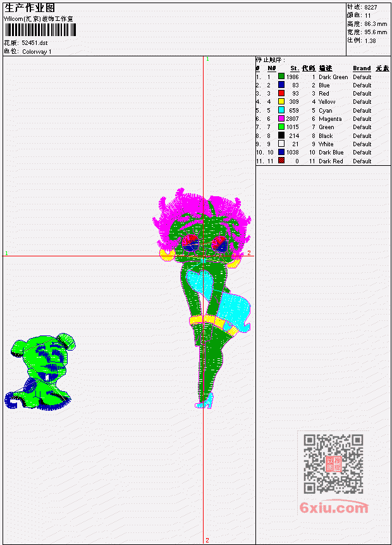Screen dimensions: 392x545
Task: Click the stitch count 1038 for Dark Blue
Action: [292, 153]
